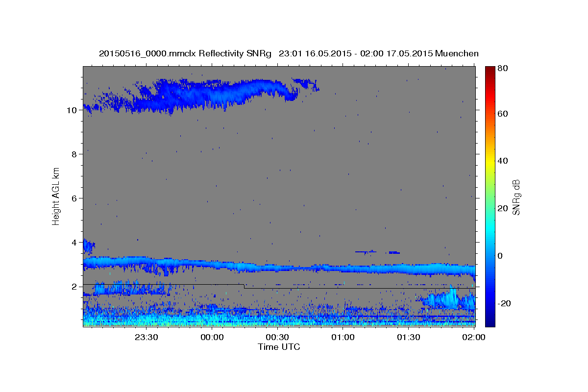Image resolution: width=588 pixels, height=392 pixels.
Task: Click the 01:30 time tick label
Action: (x=409, y=337)
